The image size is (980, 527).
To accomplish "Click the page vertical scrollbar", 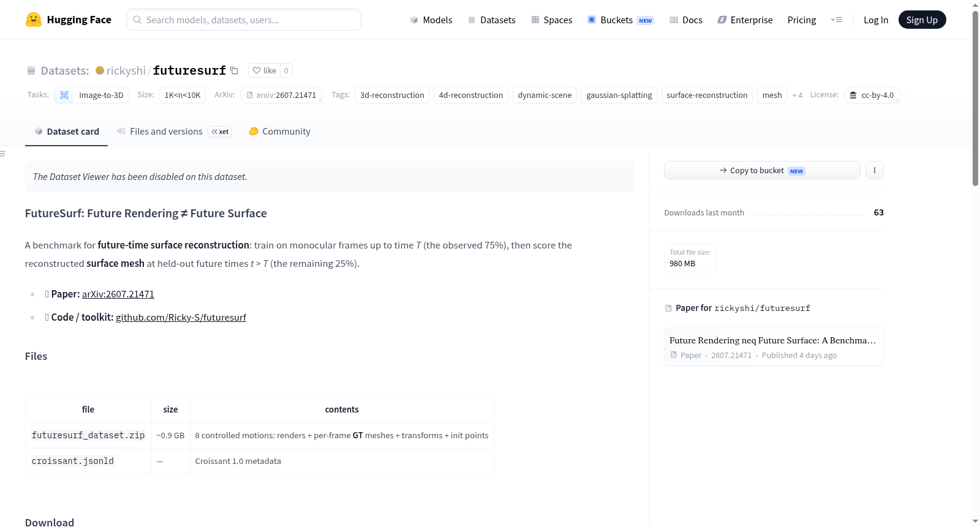I will click(975, 98).
